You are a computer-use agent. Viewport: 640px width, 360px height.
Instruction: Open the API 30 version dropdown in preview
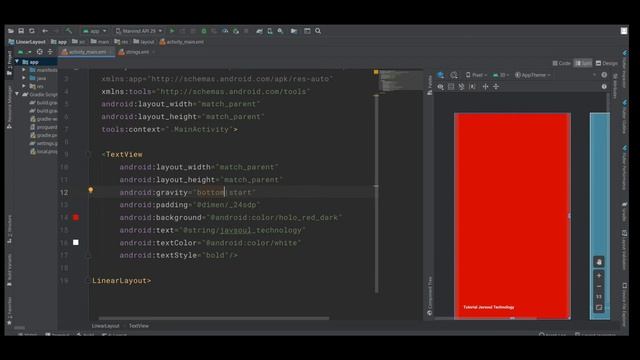click(x=501, y=75)
